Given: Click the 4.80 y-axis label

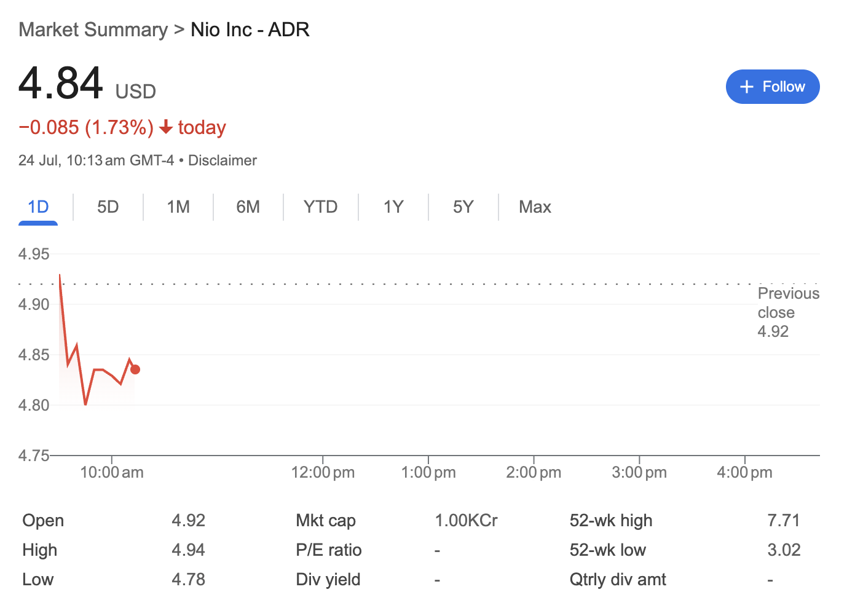Looking at the screenshot, I should click(34, 405).
